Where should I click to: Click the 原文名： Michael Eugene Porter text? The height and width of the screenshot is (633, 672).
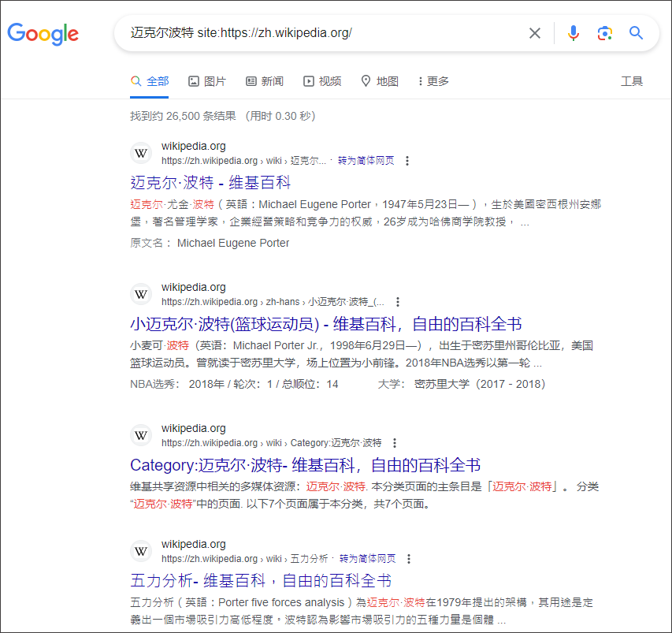pyautogui.click(x=210, y=243)
